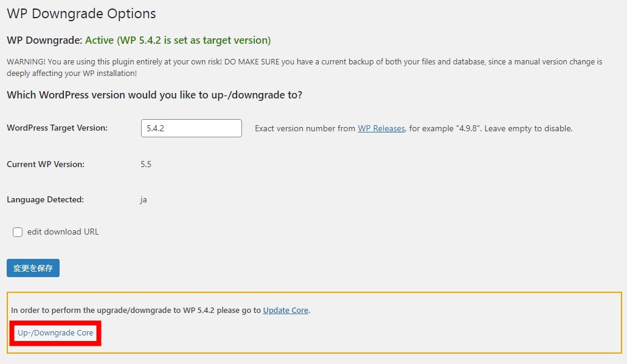The image size is (627, 364).
Task: Click the 'Exact version number from' description text
Action: tap(305, 129)
